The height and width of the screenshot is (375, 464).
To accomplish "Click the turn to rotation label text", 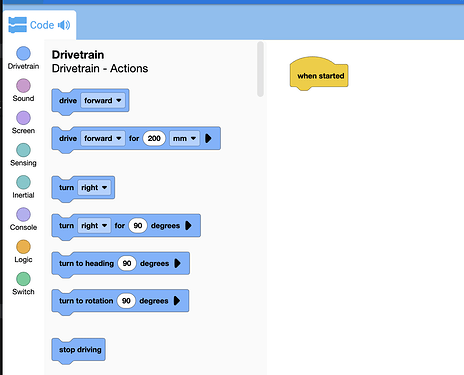I will 86,301.
